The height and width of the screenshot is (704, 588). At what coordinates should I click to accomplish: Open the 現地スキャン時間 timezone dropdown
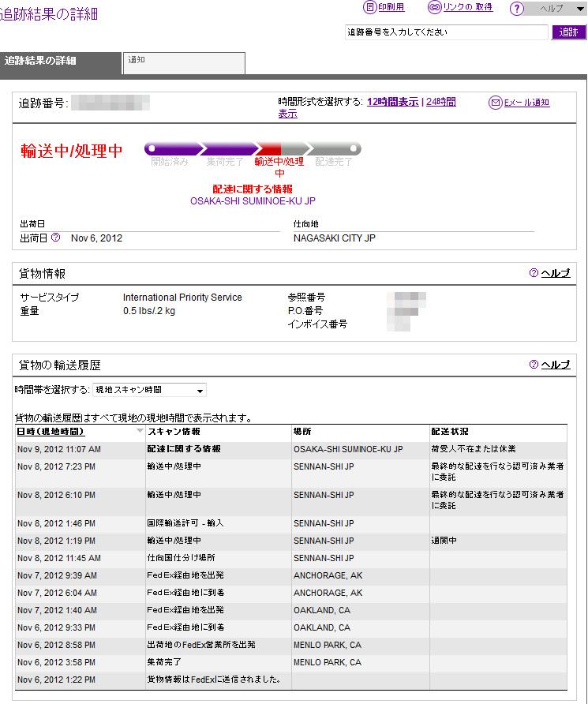149,390
